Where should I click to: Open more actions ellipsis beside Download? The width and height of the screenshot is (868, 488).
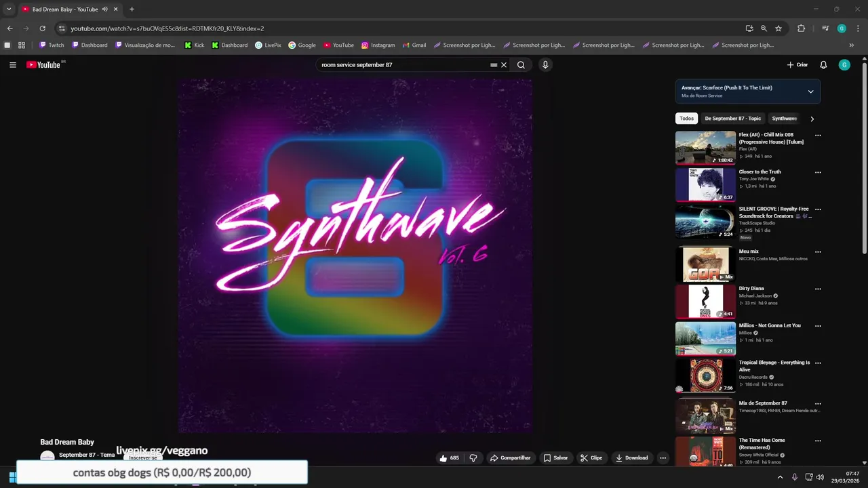663,458
